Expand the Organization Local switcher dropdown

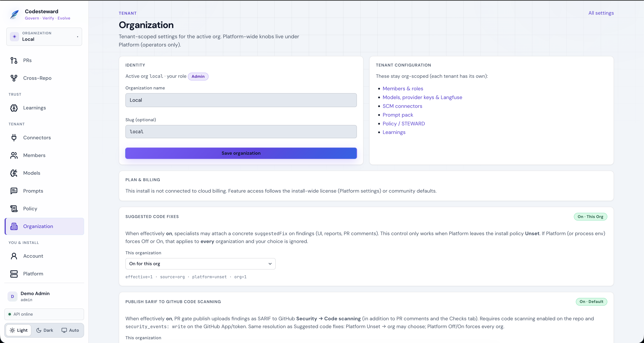tap(44, 36)
